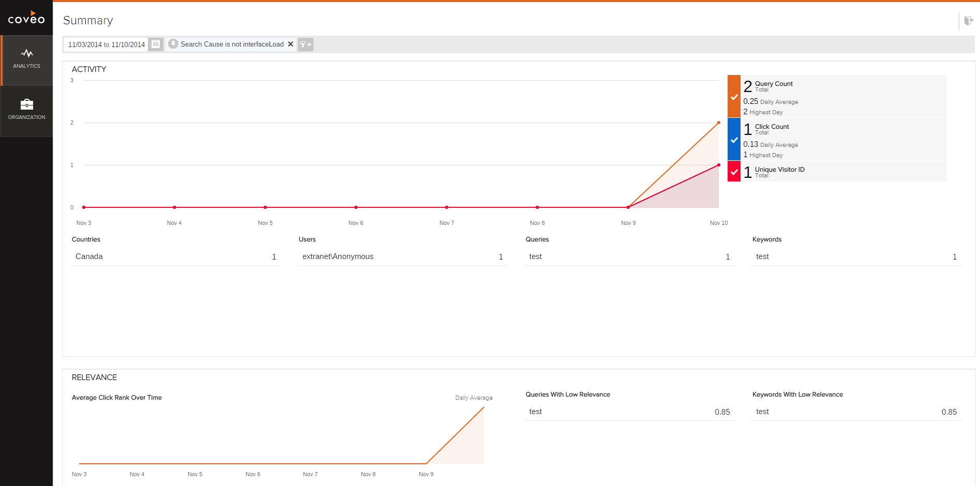This screenshot has height=486, width=980.
Task: Click the Nov 10 data point on the chart
Action: (x=718, y=123)
